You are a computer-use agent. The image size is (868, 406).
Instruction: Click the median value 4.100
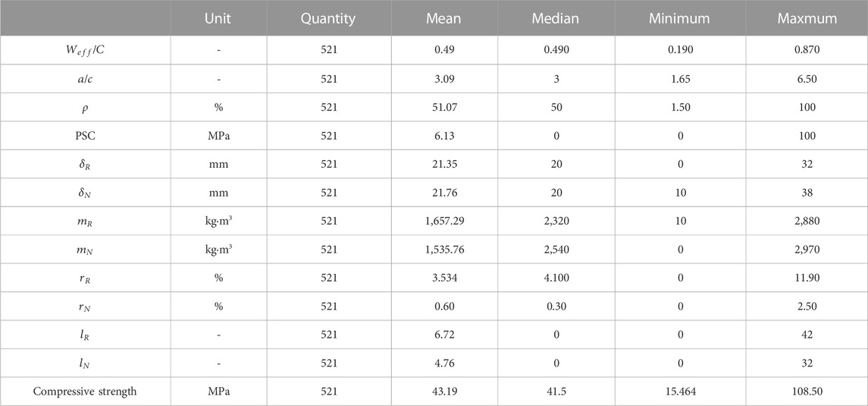pyautogui.click(x=555, y=278)
